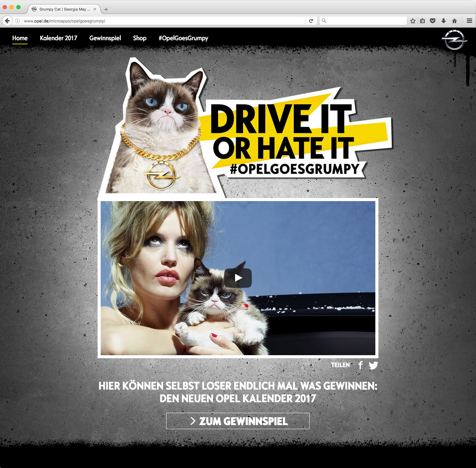Viewport: 476px width, 468px height.
Task: Share the page on Twitter
Action: [373, 365]
